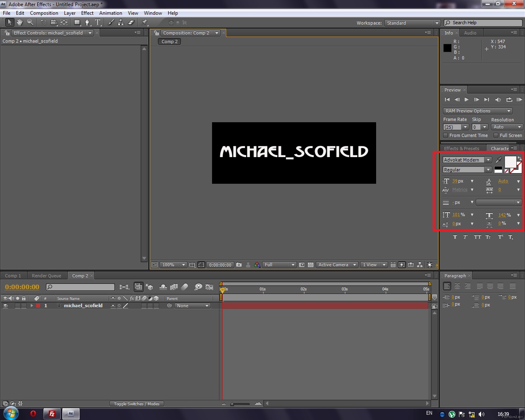Check From Current Time option
Screen dimensions: 525x420
pyautogui.click(x=445, y=135)
